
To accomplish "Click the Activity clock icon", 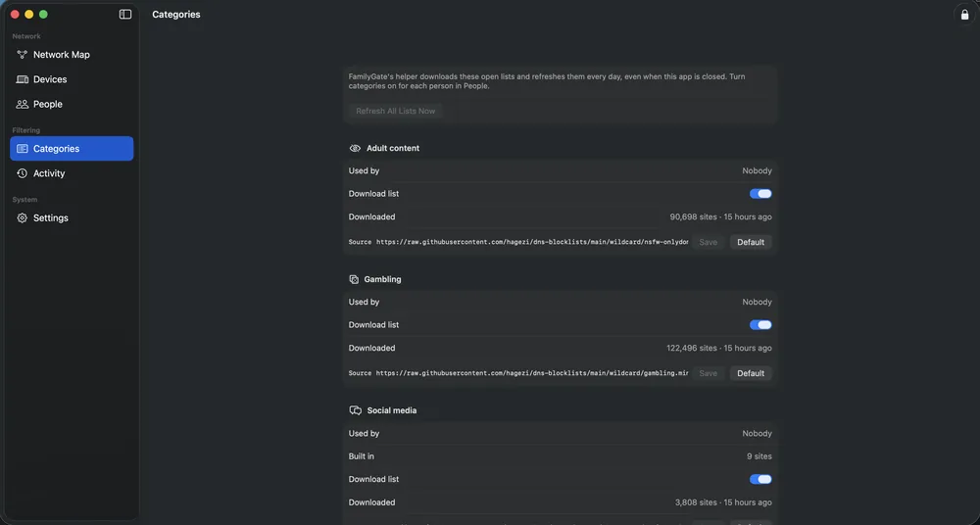I will coord(22,173).
